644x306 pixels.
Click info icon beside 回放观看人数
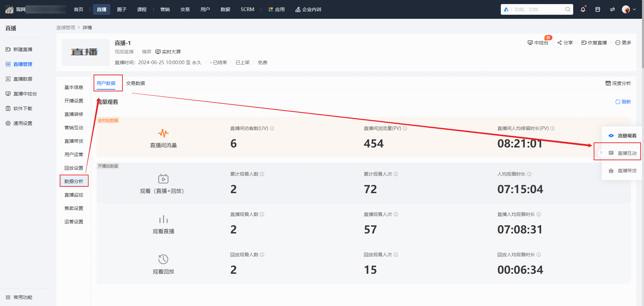(262, 255)
